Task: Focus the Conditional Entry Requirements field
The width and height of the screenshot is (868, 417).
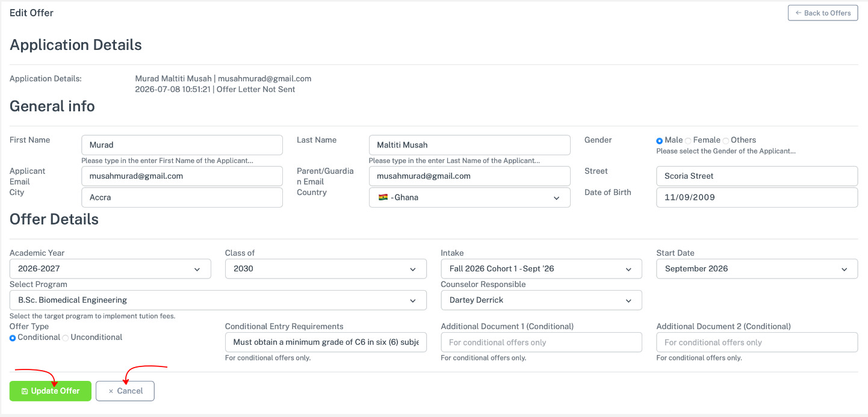Action: [x=326, y=342]
